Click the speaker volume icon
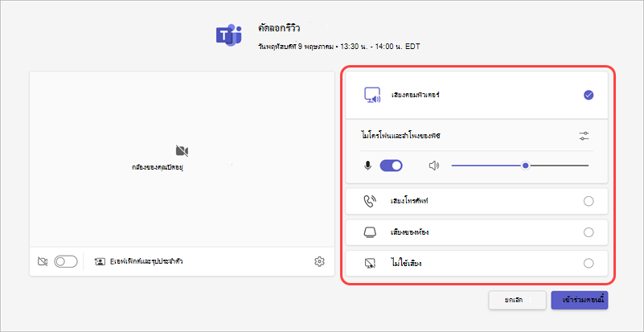This screenshot has width=644, height=332. coord(433,166)
